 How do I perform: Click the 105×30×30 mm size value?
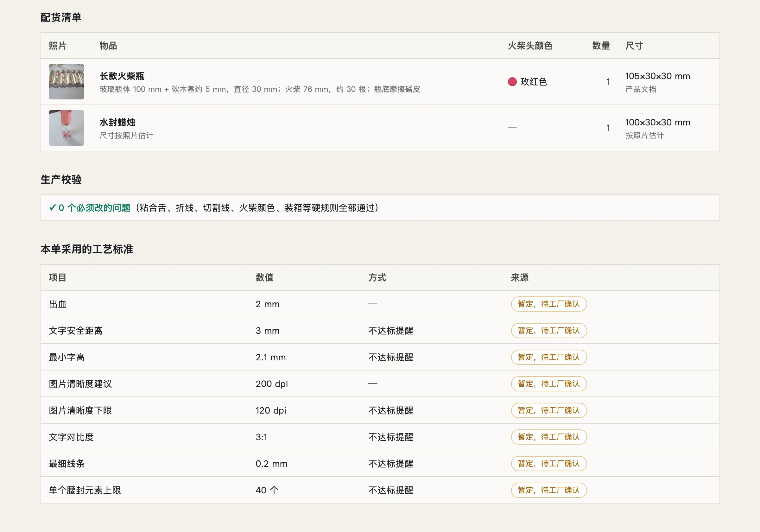point(657,76)
